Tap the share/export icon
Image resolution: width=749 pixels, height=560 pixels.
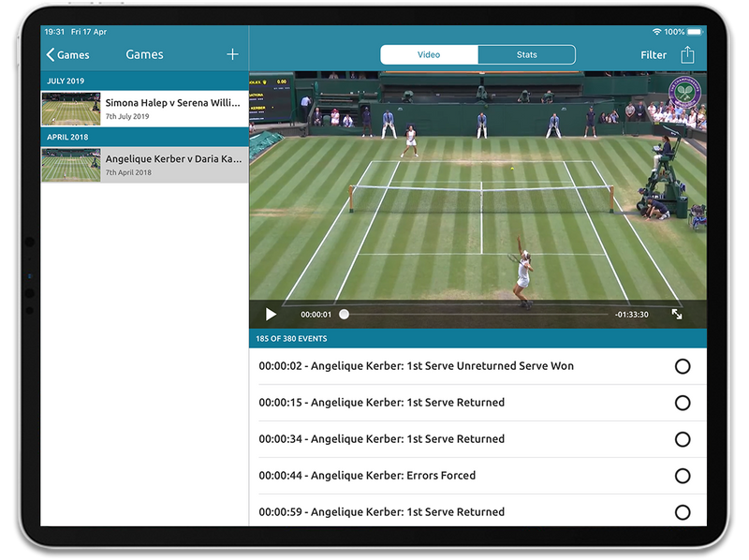coord(688,54)
